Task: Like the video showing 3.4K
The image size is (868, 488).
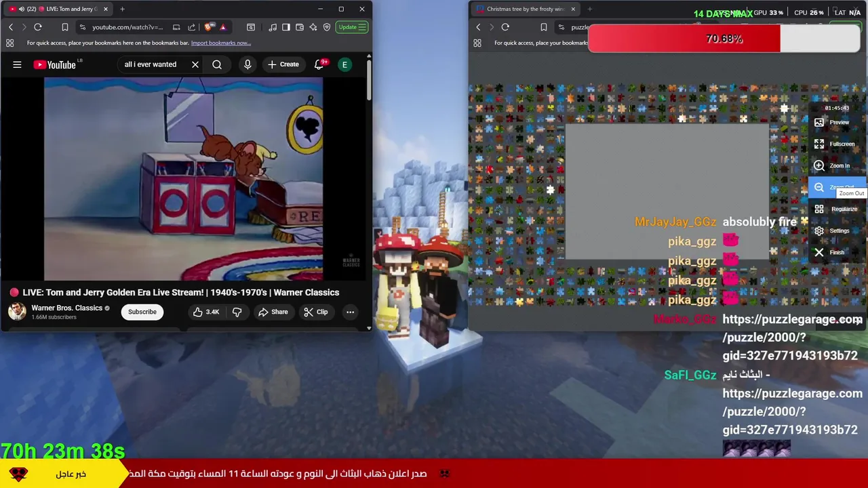Action: click(x=205, y=312)
